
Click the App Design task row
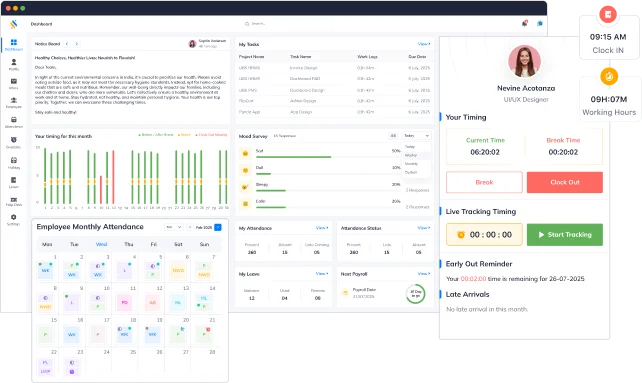(335, 112)
